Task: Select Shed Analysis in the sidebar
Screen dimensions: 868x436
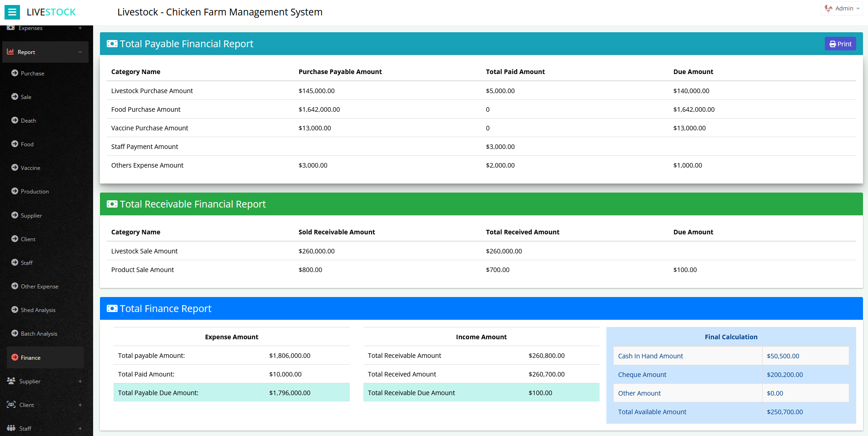Action: tap(38, 310)
